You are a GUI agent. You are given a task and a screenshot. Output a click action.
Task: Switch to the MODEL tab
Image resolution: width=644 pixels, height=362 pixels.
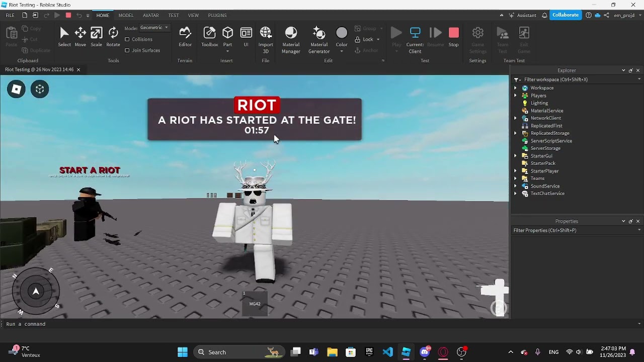pyautogui.click(x=126, y=15)
